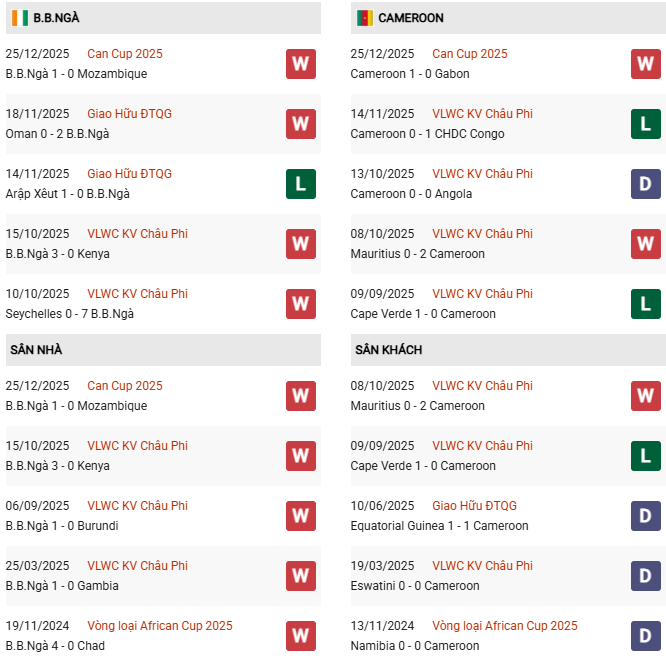666x660 pixels.
Task: Click the D badge for Cameroon 0-0 Angola
Action: 645,184
